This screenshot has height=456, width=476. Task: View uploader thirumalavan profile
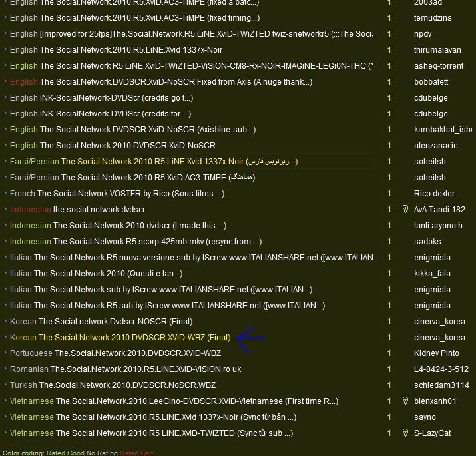pos(437,50)
